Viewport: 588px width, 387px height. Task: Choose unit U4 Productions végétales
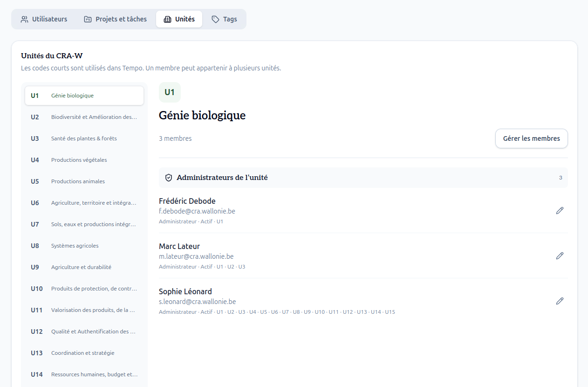[x=84, y=160]
